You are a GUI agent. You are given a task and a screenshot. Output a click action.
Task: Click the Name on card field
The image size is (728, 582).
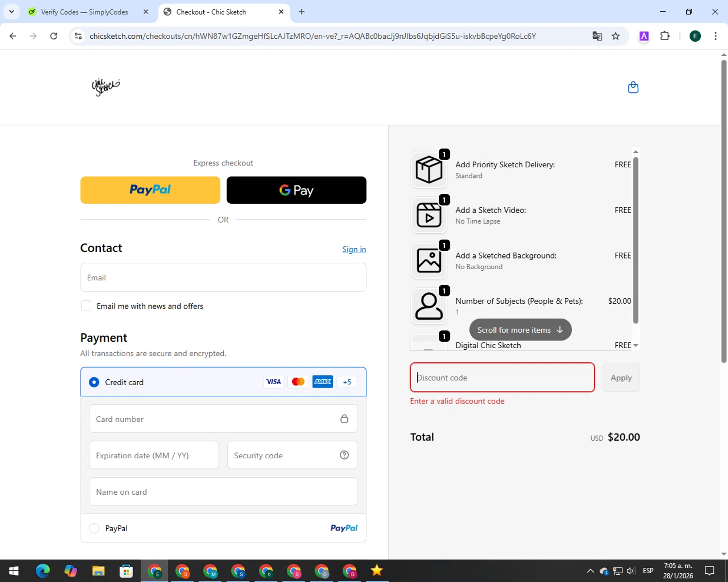coord(223,491)
